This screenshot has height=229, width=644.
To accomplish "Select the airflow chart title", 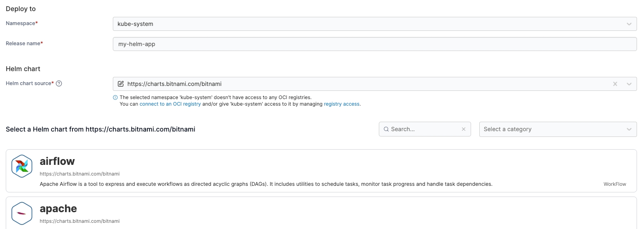I will pos(57,161).
